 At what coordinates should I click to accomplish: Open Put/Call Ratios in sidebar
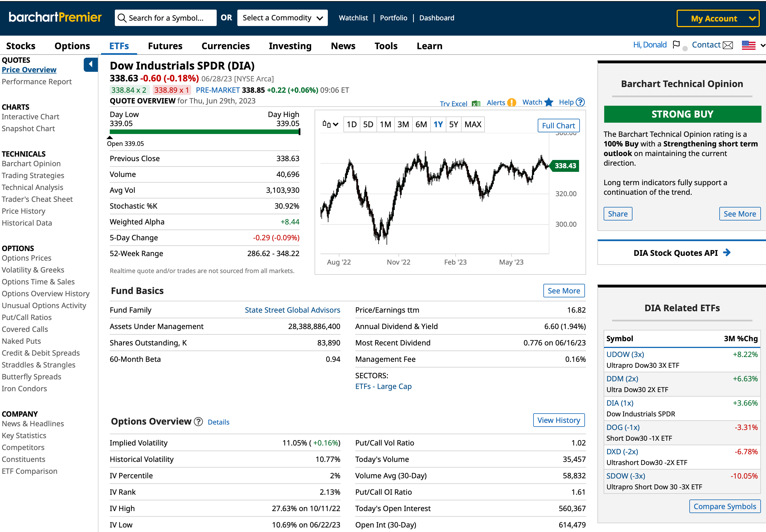tap(27, 317)
